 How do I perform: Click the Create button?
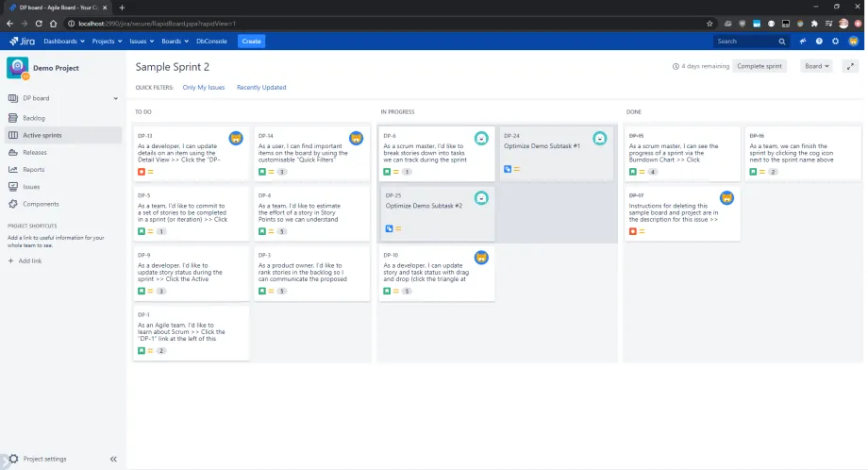click(x=251, y=42)
